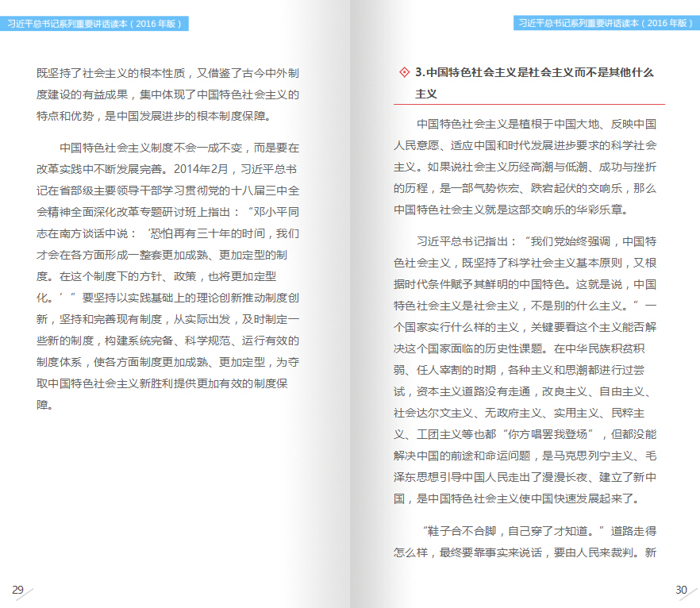Select the line starting "决这个国家面临的历史性课题"
The width and height of the screenshot is (700, 608).
[x=519, y=348]
